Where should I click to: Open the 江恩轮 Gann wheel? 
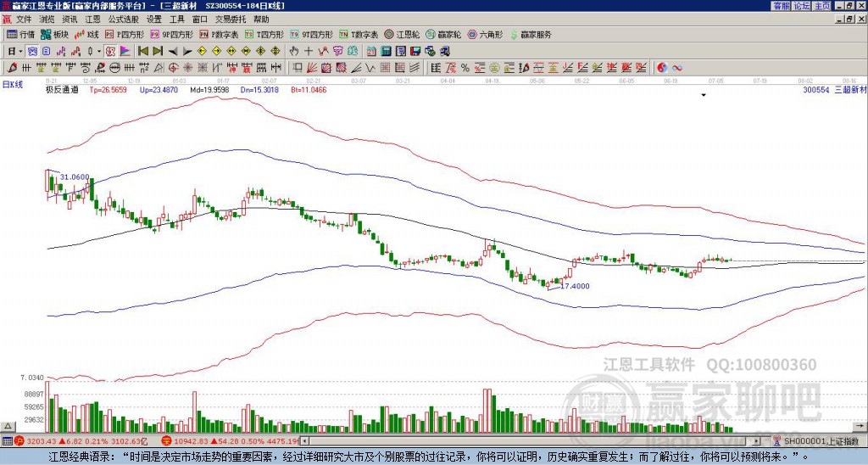[x=402, y=34]
